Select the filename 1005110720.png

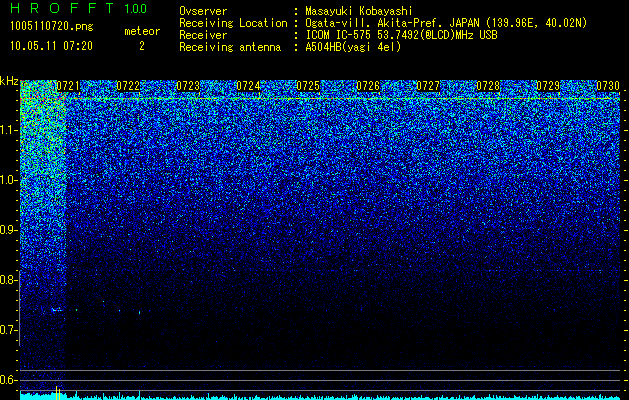(x=52, y=26)
